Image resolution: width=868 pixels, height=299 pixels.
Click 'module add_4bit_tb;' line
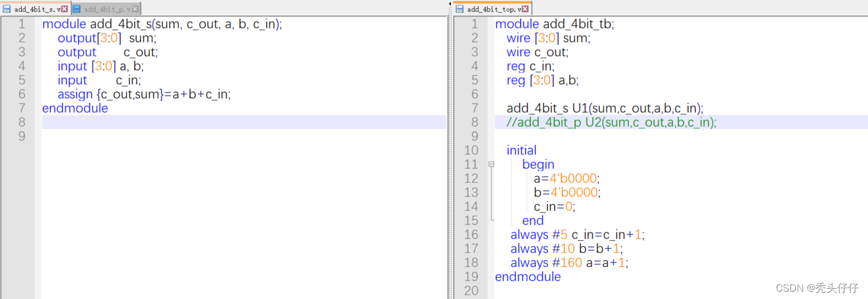(x=555, y=24)
